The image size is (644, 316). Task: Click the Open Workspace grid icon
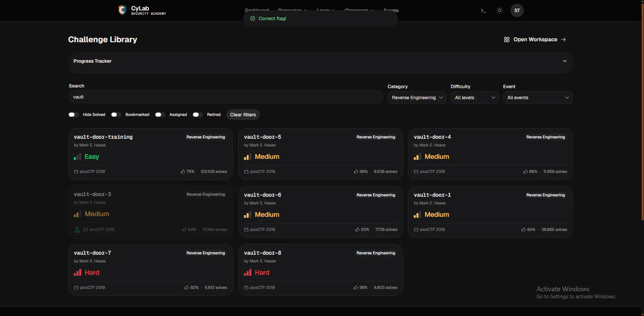pyautogui.click(x=507, y=40)
